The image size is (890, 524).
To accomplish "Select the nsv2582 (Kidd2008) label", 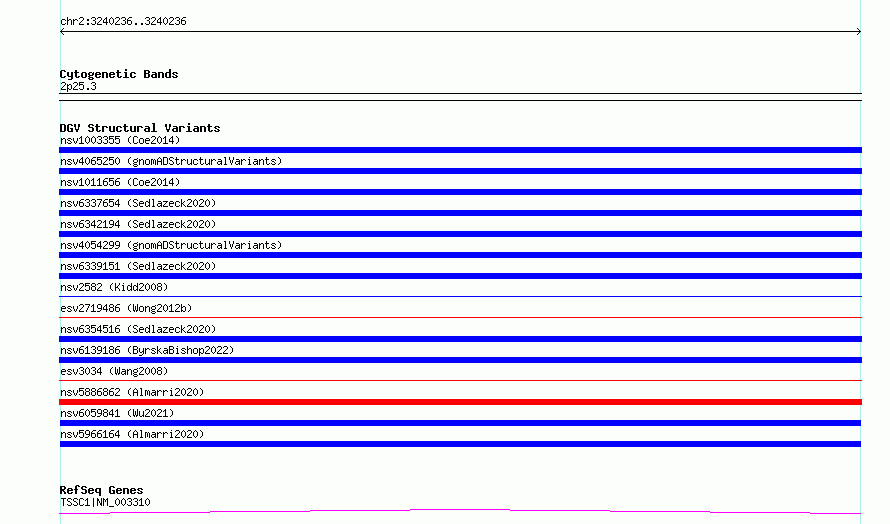I will pos(114,287).
